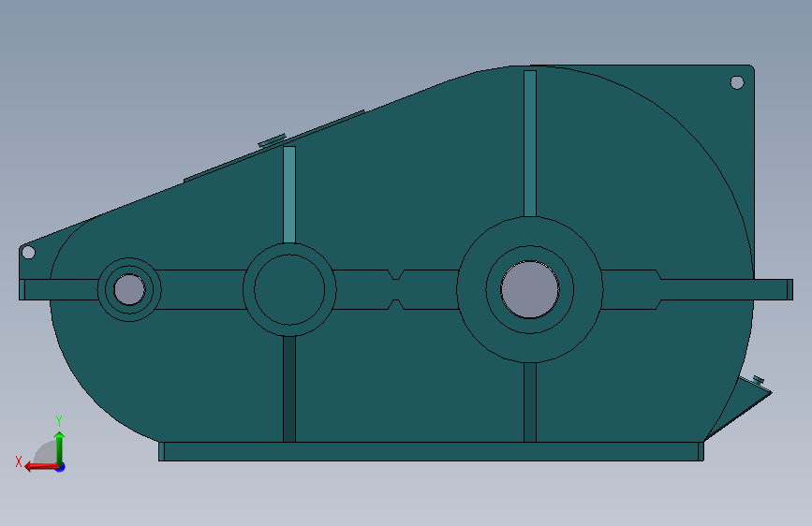Select the lower rib beneath the middle boss

(x=289, y=388)
